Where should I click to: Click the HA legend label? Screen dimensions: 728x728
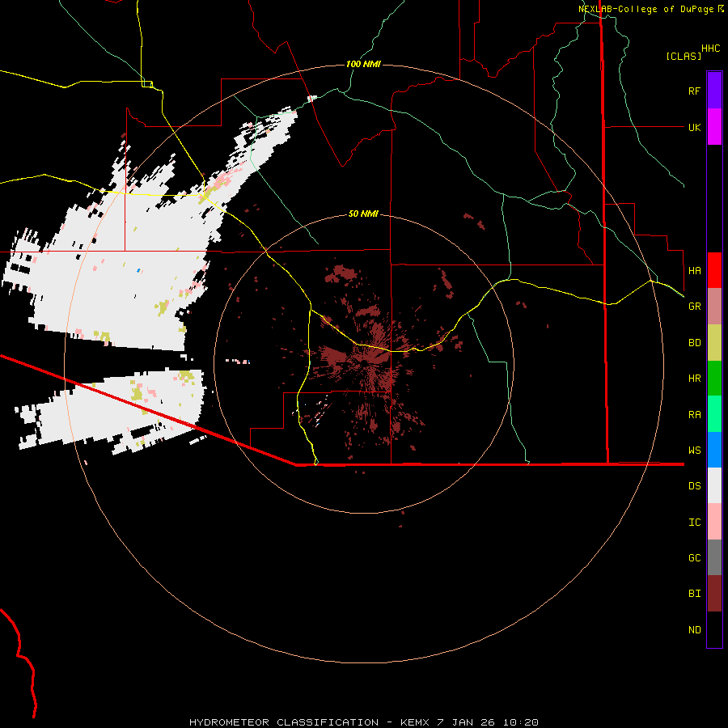pos(694,270)
